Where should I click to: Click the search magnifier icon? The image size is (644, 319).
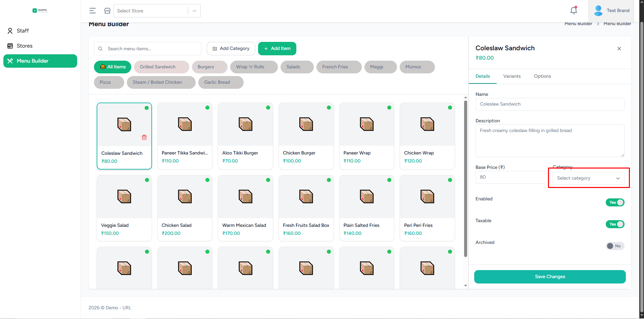pyautogui.click(x=100, y=49)
